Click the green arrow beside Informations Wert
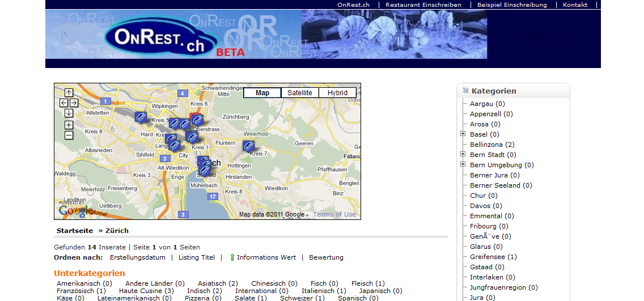644x301 pixels. tap(232, 257)
